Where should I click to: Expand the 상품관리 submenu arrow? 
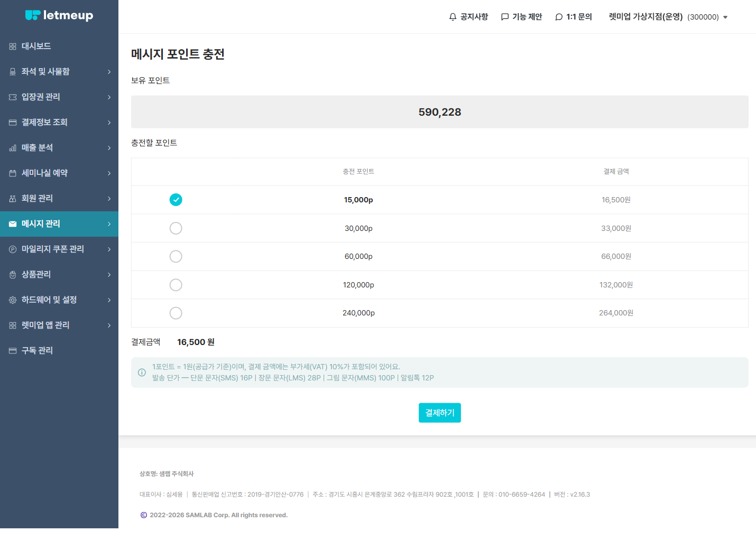tap(109, 275)
